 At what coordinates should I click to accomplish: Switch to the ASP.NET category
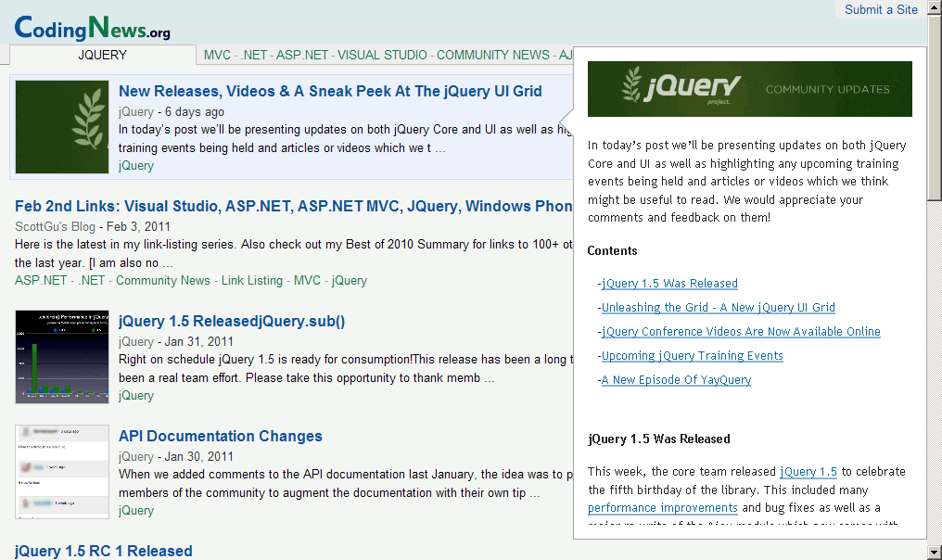302,56
